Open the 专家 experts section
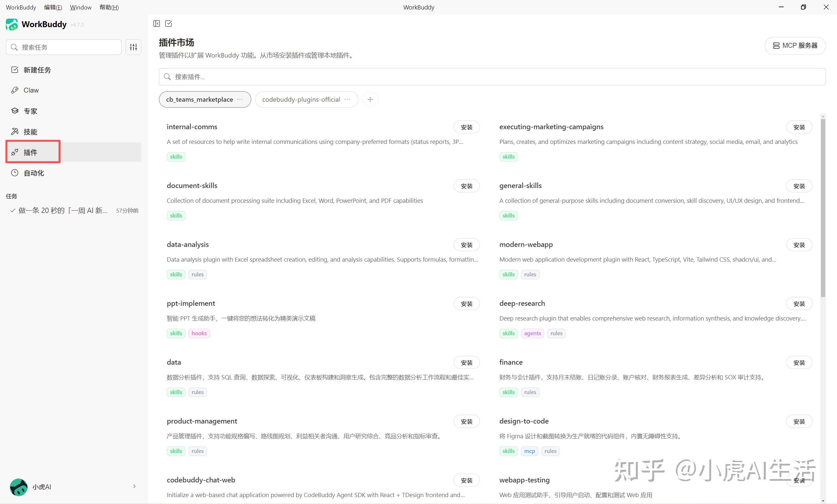 click(x=73, y=111)
